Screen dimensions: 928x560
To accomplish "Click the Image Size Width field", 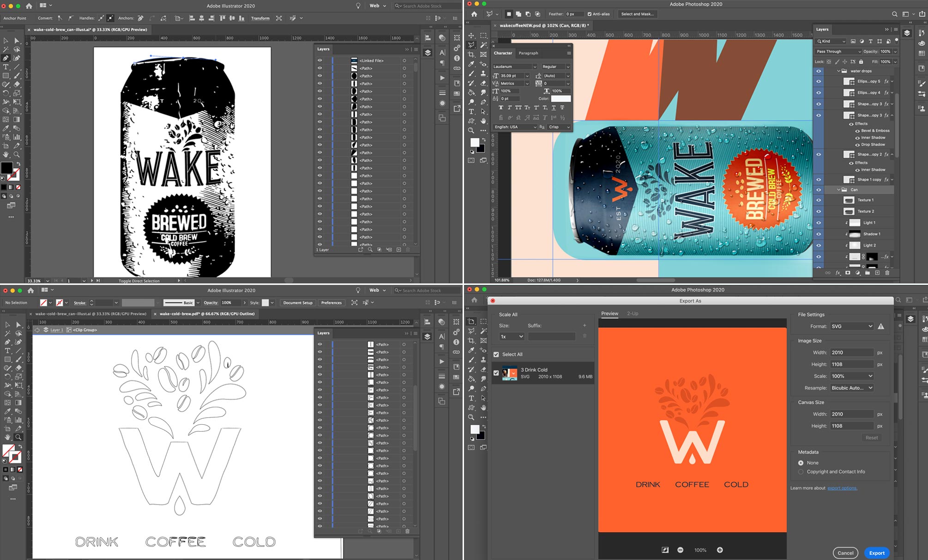I will click(x=852, y=352).
